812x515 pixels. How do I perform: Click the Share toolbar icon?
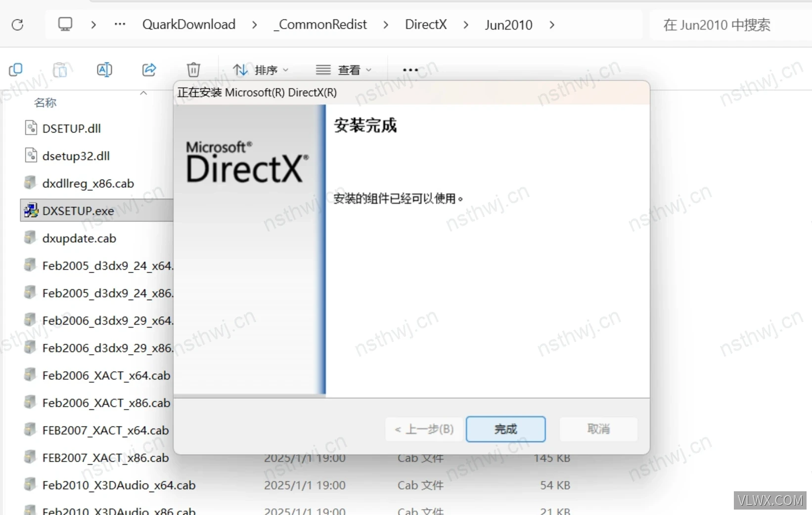coord(149,70)
